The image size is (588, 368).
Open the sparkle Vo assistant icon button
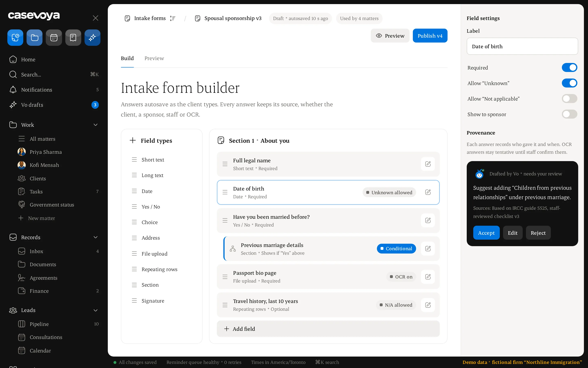[x=92, y=37]
